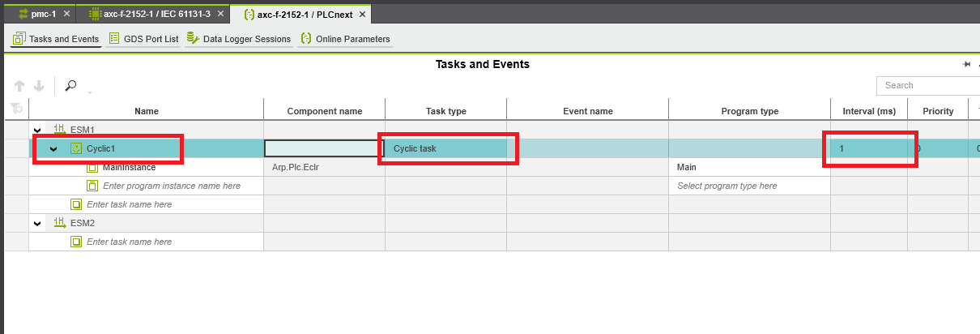Collapse the ESM2 tree node
The height and width of the screenshot is (334, 980).
pyautogui.click(x=37, y=223)
